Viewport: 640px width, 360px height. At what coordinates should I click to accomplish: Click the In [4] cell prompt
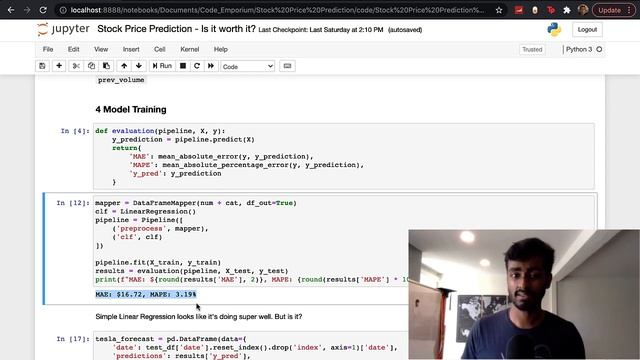pyautogui.click(x=75, y=131)
